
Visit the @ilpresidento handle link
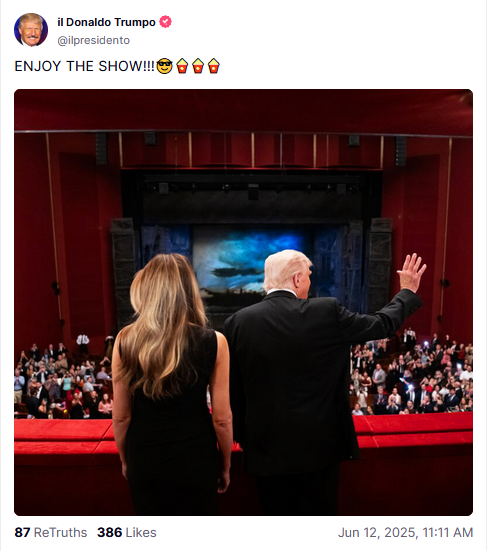[x=93, y=40]
